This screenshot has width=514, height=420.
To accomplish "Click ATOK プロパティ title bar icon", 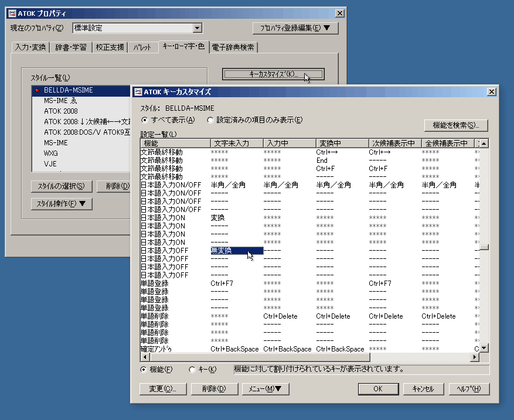I will click(x=12, y=13).
